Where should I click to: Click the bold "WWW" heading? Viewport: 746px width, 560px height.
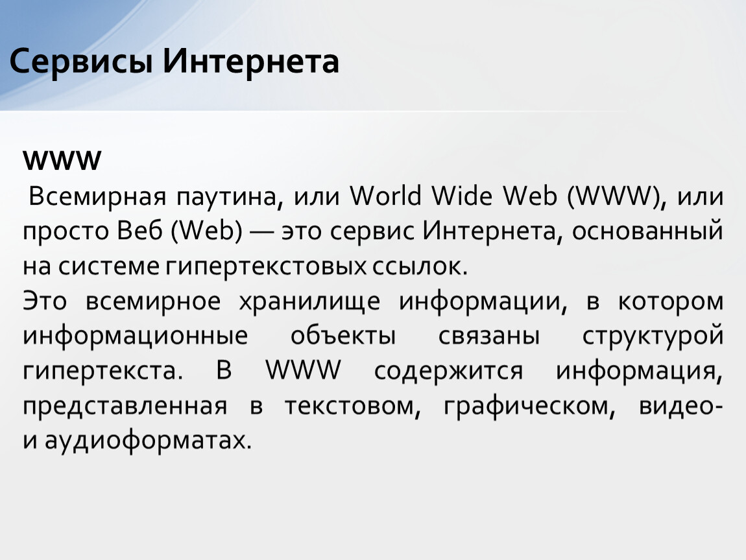(62, 160)
